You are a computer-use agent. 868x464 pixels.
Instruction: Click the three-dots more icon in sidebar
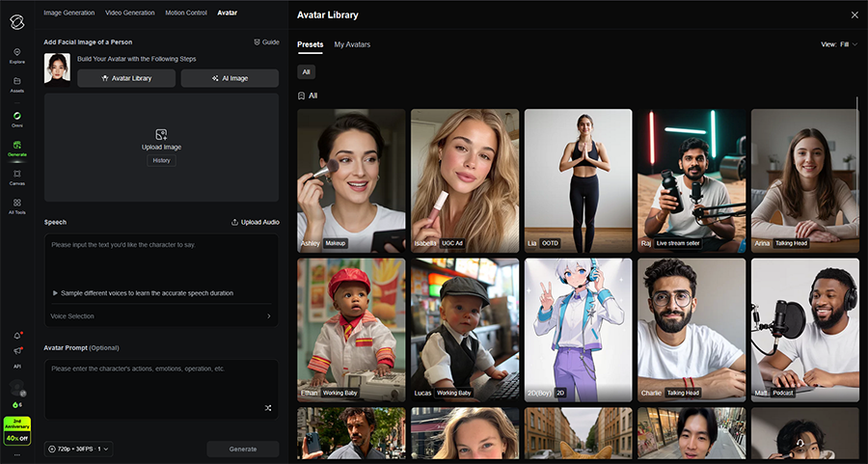pos(17,454)
